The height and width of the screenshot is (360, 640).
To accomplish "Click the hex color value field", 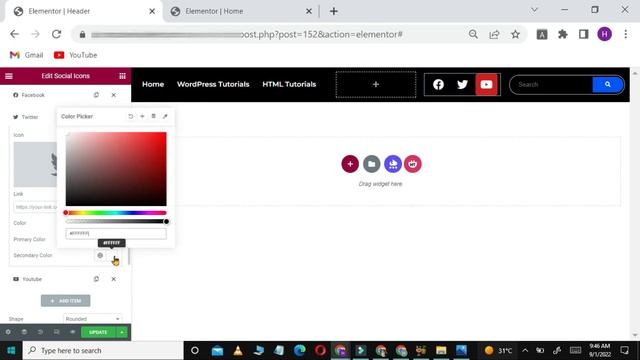I will 116,233.
